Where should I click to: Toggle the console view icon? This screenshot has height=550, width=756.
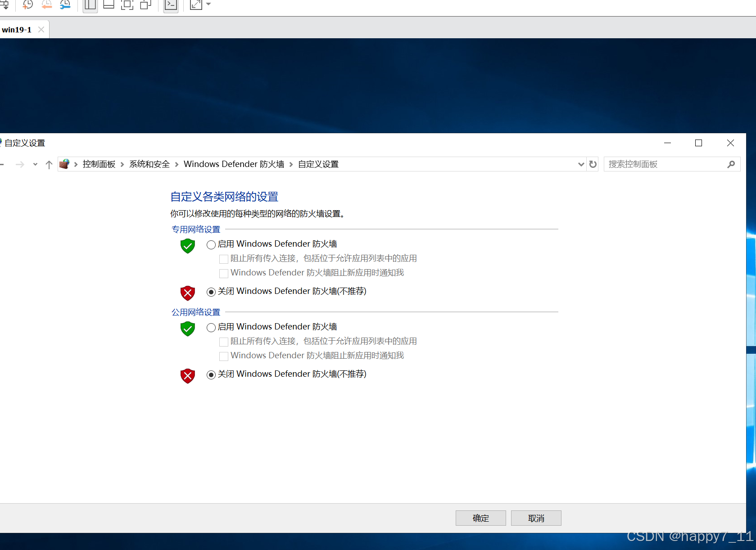coord(171,5)
